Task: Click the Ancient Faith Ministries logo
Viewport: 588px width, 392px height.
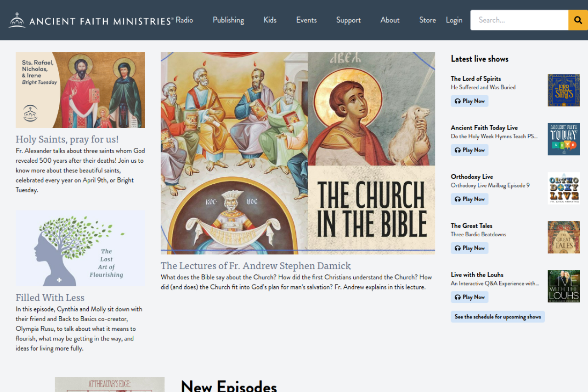Action: [x=91, y=20]
